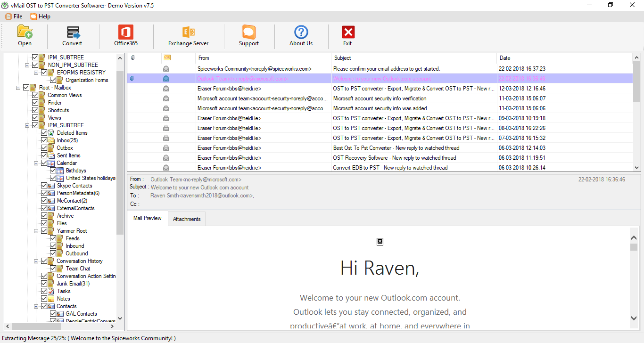Image resolution: width=644 pixels, height=343 pixels.
Task: Click envelope icon of Spiceworks Community message
Action: (166, 69)
